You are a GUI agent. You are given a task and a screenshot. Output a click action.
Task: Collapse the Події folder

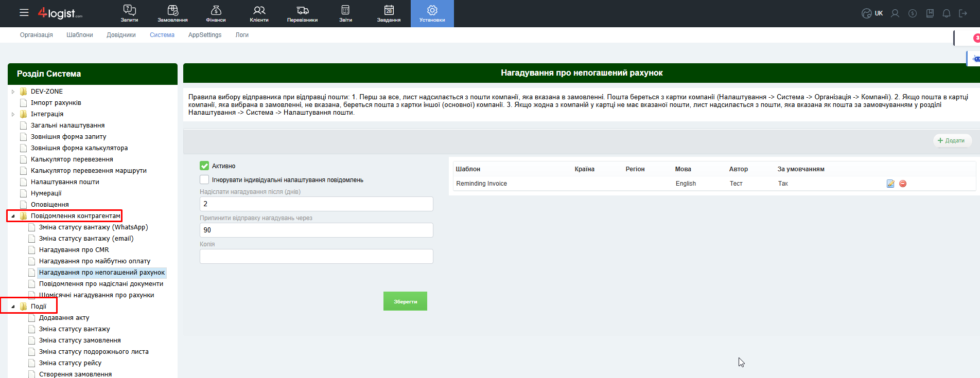click(13, 307)
